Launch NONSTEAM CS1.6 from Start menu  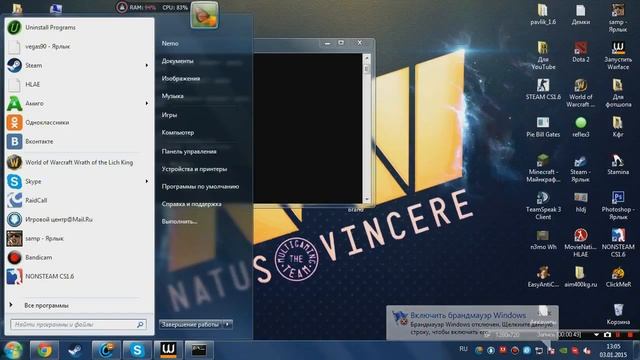[78, 276]
